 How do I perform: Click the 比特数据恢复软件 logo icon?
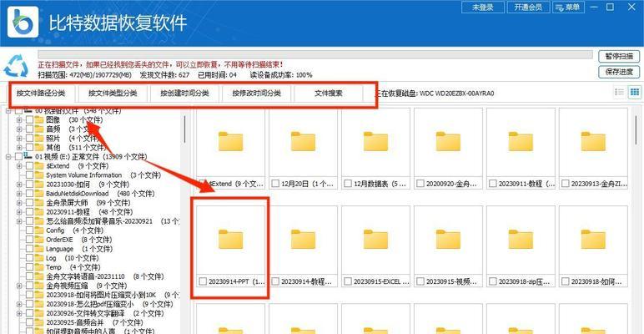tap(23, 23)
